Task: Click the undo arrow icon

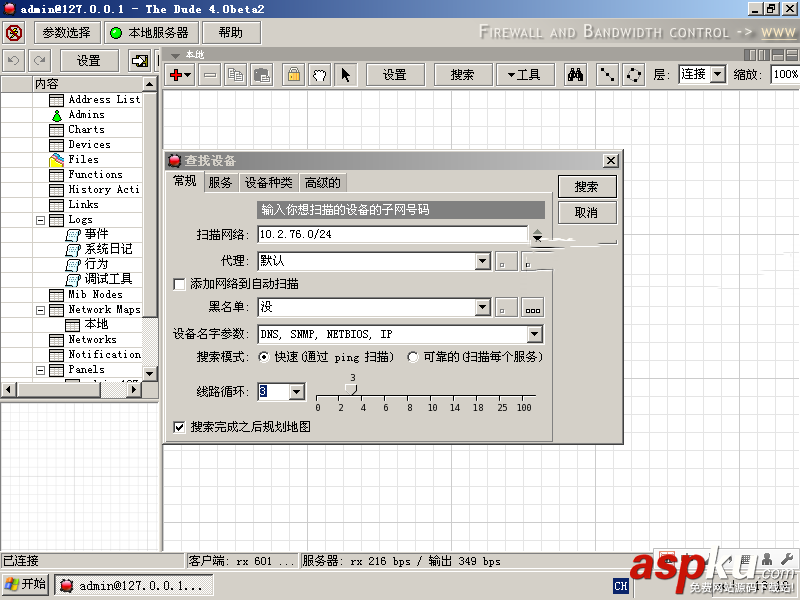Action: pyautogui.click(x=14, y=61)
